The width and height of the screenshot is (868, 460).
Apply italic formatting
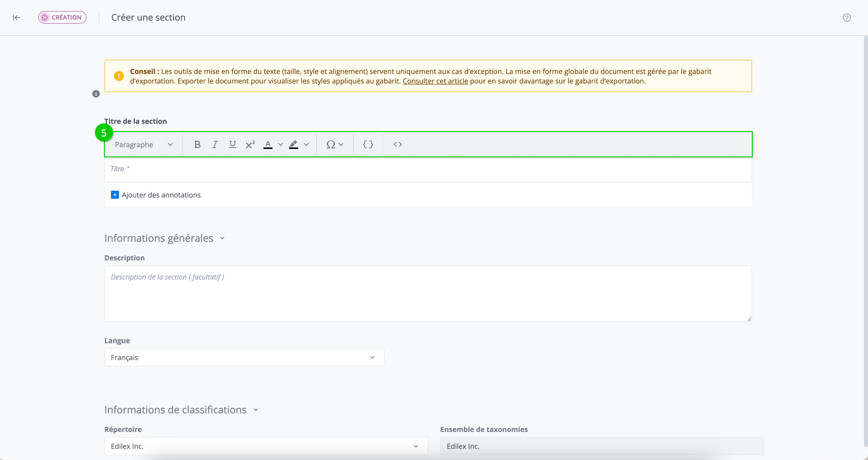[215, 145]
